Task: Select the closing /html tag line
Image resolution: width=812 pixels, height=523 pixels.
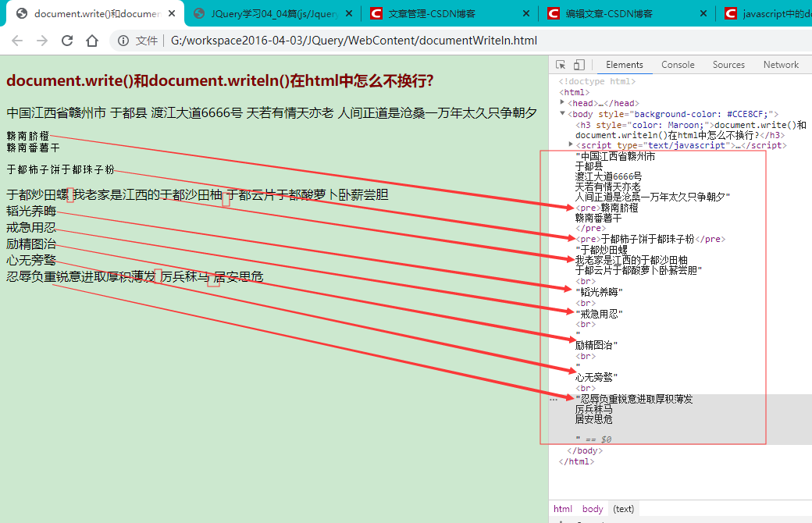Action: (x=576, y=461)
